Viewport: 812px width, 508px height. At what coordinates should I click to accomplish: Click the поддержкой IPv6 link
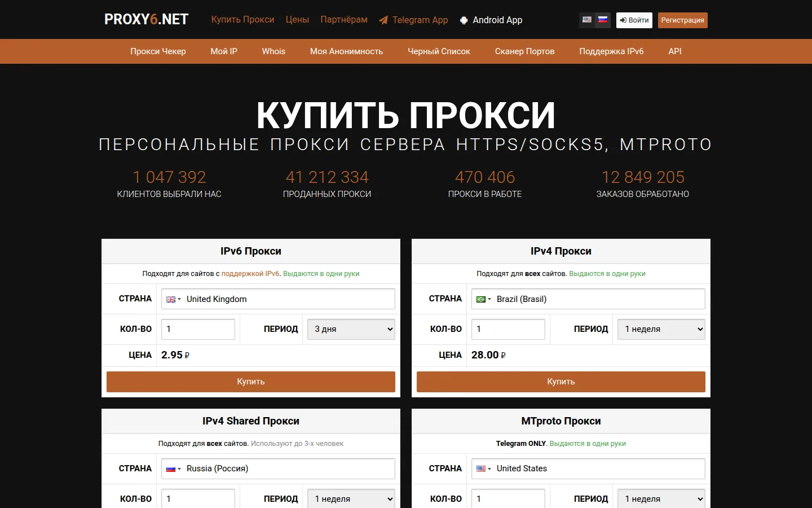[250, 274]
